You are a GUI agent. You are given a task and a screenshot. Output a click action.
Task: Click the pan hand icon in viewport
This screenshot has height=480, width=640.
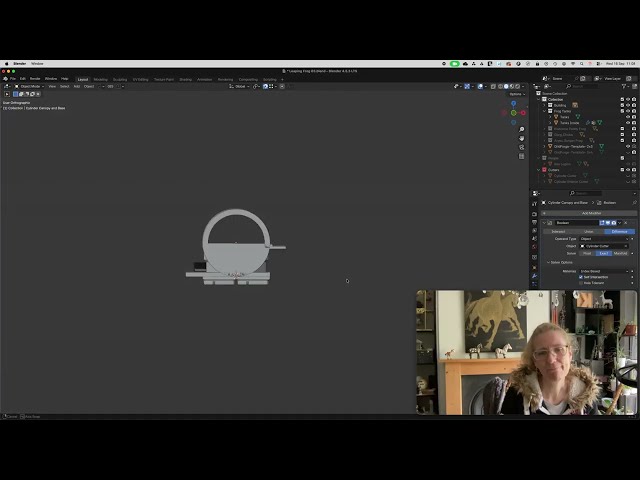(522, 139)
